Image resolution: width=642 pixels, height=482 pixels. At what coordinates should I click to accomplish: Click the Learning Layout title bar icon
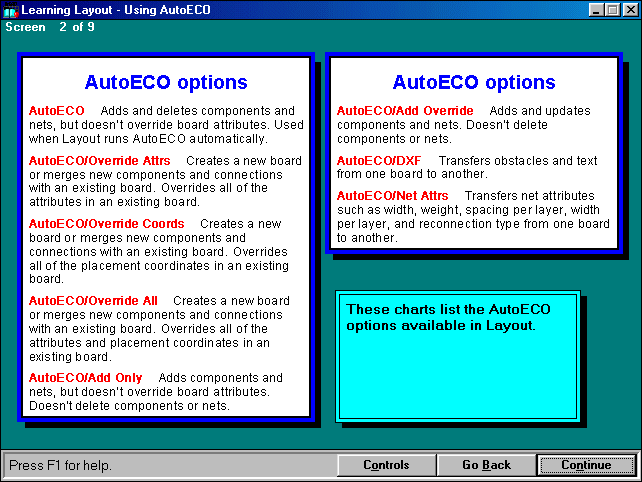coord(11,9)
